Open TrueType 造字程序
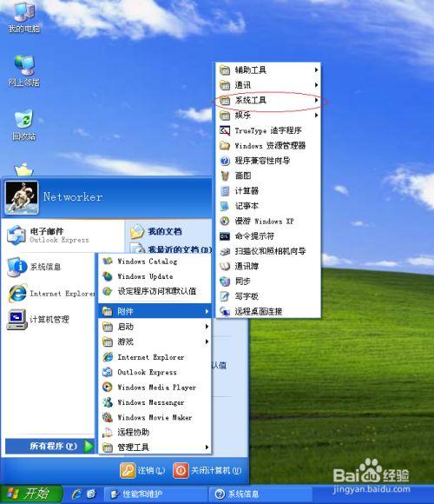Image resolution: width=434 pixels, height=504 pixels. coord(268,130)
